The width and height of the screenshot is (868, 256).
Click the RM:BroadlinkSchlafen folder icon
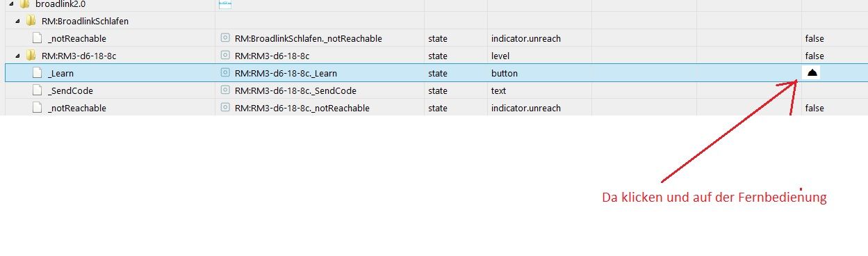[31, 21]
